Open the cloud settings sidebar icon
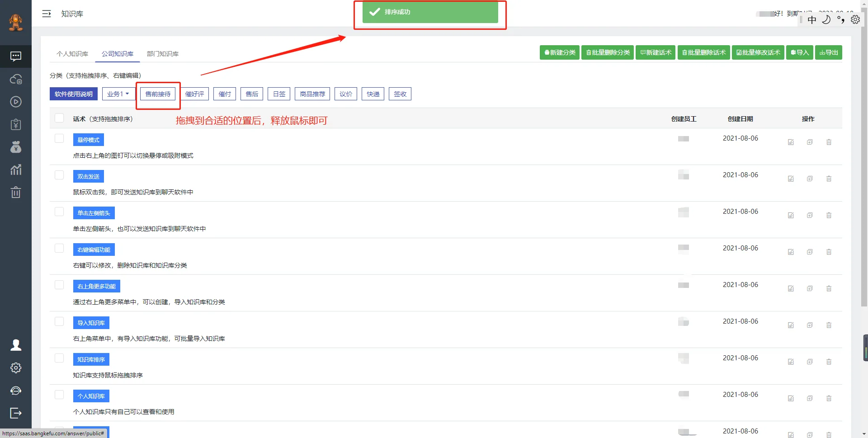The height and width of the screenshot is (438, 868). [x=16, y=79]
